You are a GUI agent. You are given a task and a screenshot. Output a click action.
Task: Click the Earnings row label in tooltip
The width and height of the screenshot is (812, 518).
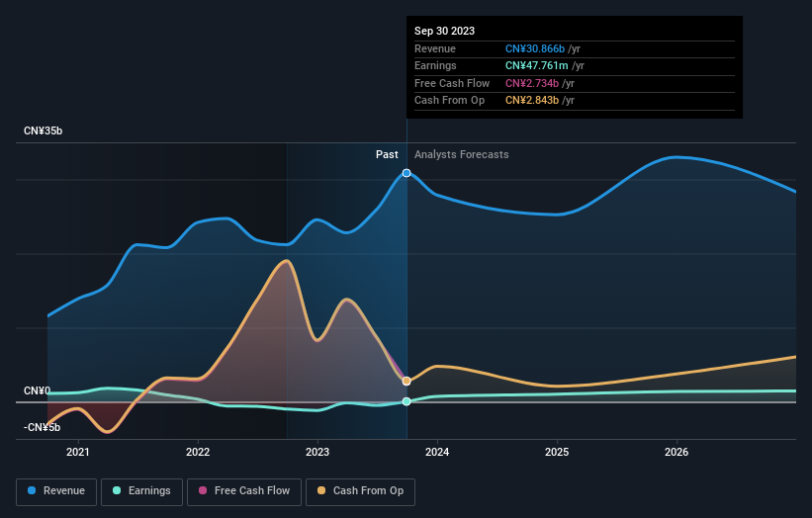[435, 65]
